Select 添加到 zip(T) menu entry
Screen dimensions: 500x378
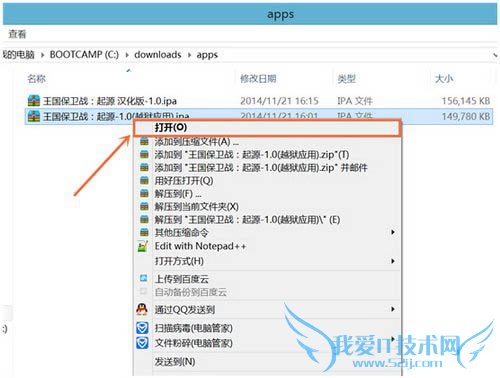click(x=267, y=155)
